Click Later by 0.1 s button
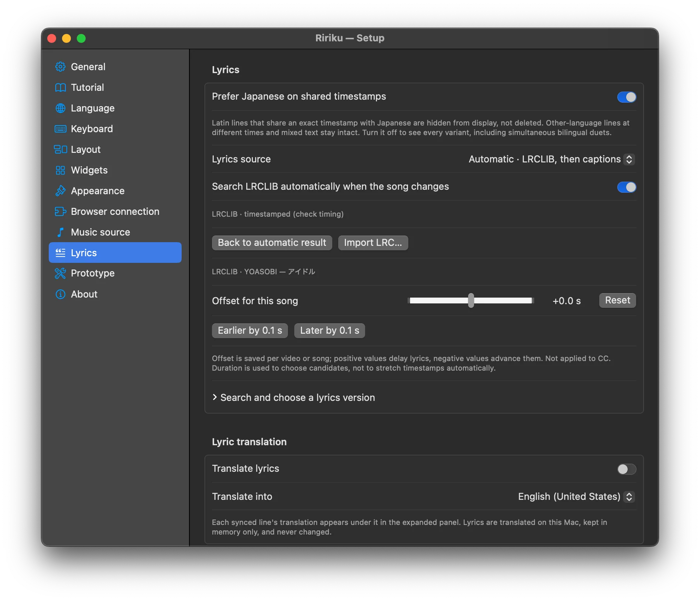The width and height of the screenshot is (700, 601). (329, 331)
